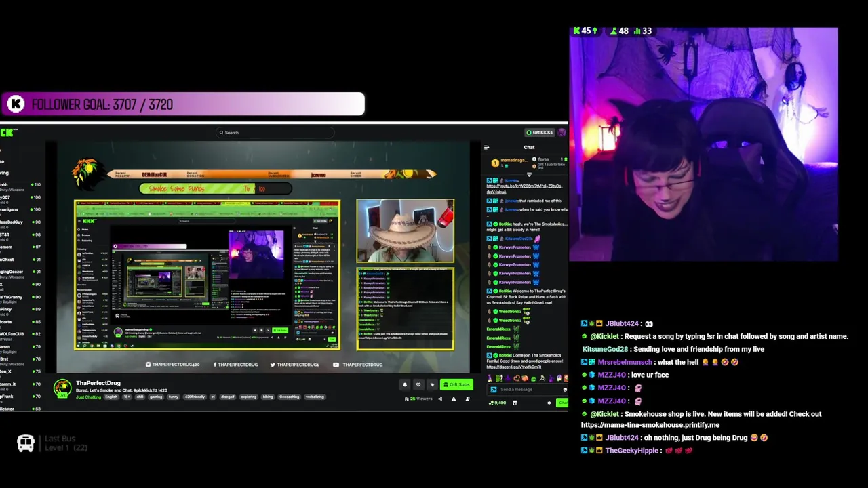The height and width of the screenshot is (488, 868).
Task: Click the Smoke Some Funds goal bar
Action: (216, 188)
